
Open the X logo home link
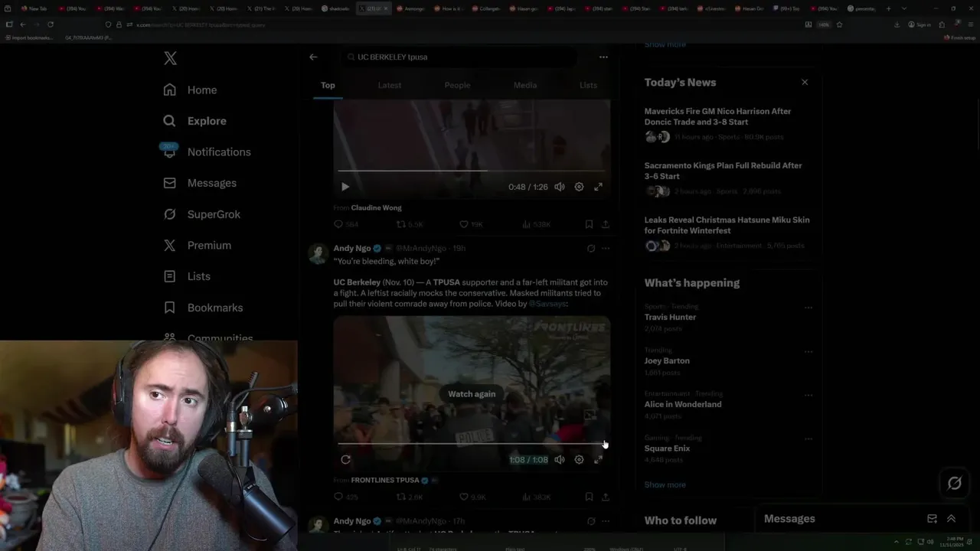click(x=170, y=58)
